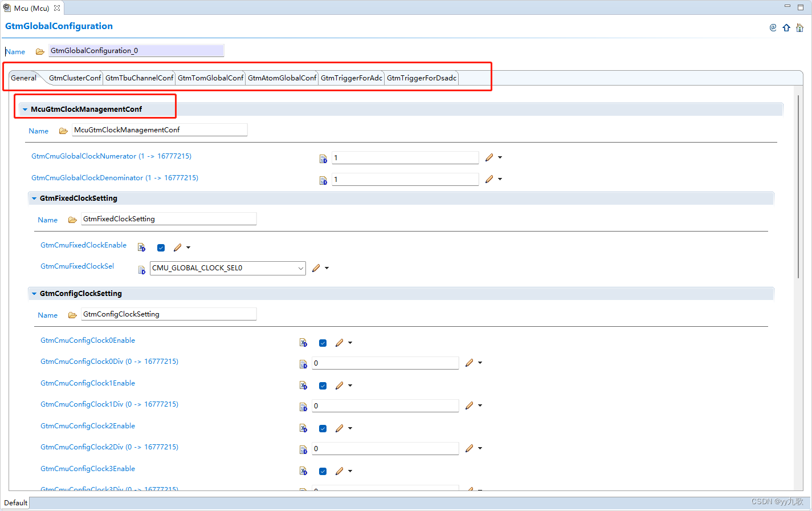
Task: Click the GtmCmuGlobalClockDenominator parameter link
Action: point(115,178)
